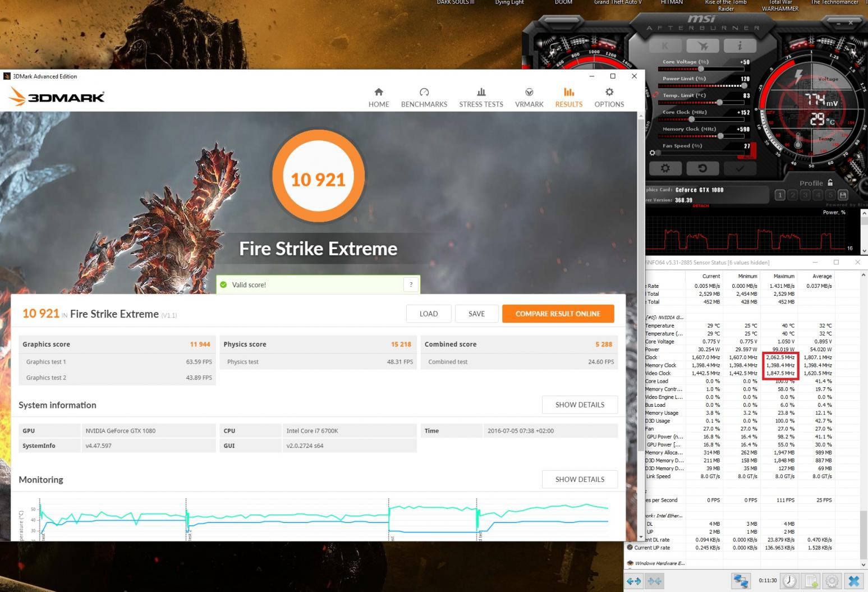Image resolution: width=868 pixels, height=592 pixels.
Task: Open Afterburner information i button
Action: click(740, 46)
